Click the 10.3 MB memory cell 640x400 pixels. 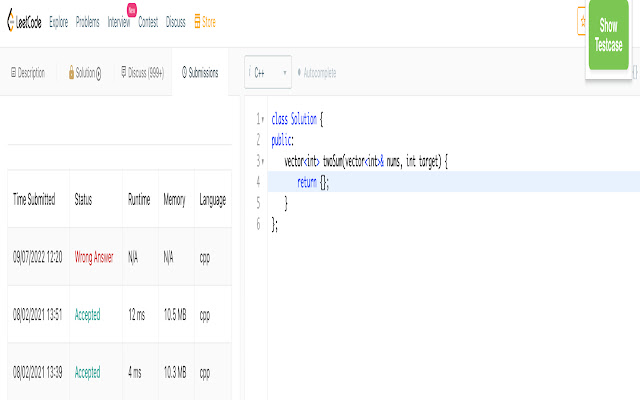[175, 372]
